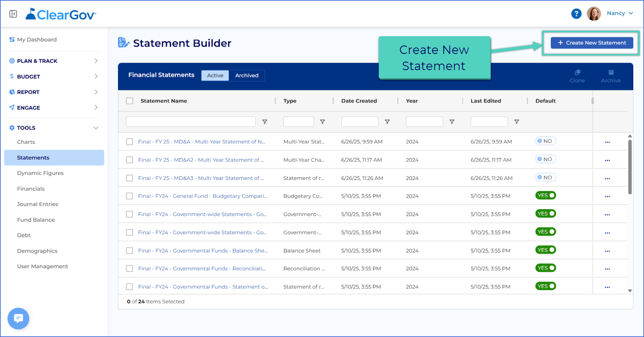644x337 pixels.
Task: Click the scrollbar down arrow
Action: point(630,291)
